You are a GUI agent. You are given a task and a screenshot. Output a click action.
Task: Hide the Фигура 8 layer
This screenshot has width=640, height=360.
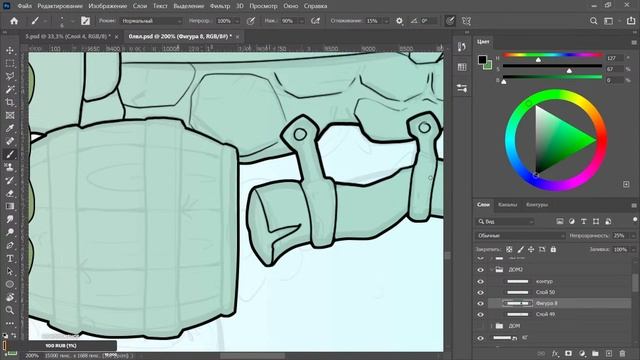(x=480, y=303)
